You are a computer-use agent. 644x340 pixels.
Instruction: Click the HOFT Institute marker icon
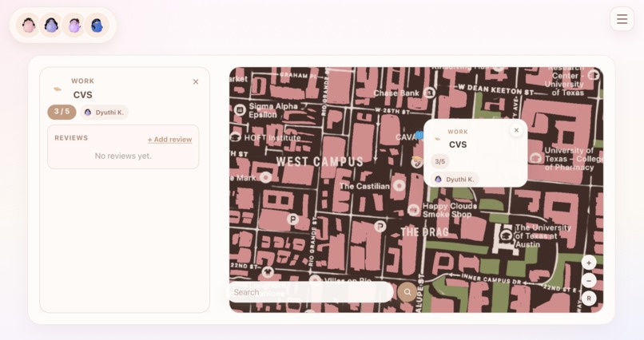pyautogui.click(x=236, y=137)
